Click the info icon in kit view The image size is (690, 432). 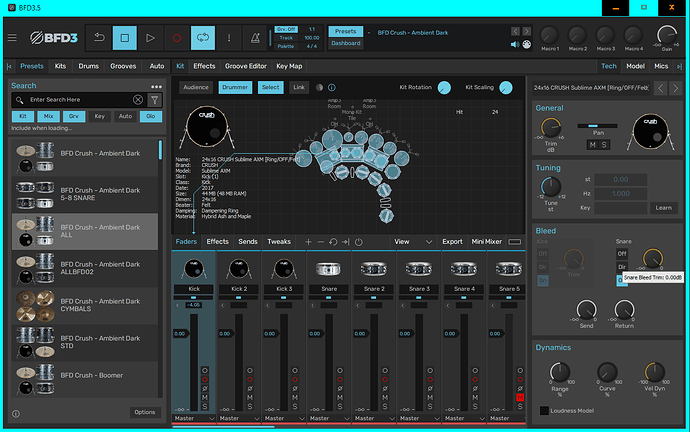click(332, 88)
